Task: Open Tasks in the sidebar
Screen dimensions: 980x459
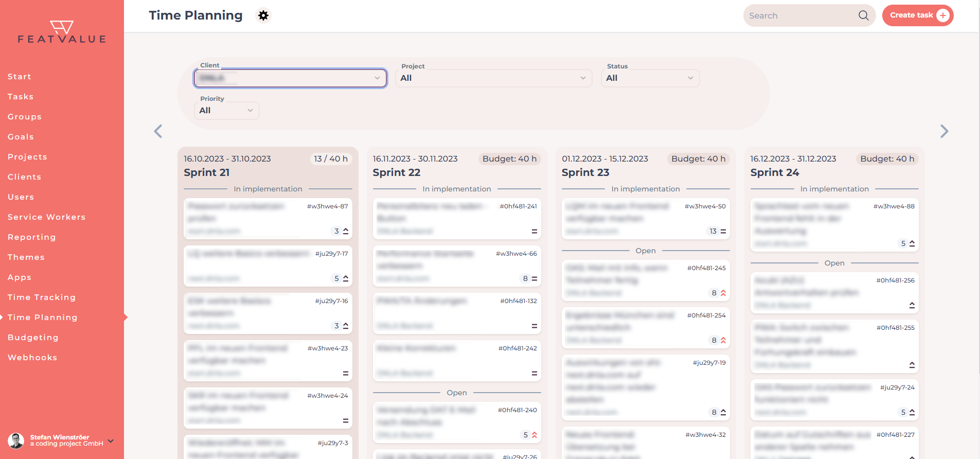Action: click(21, 97)
